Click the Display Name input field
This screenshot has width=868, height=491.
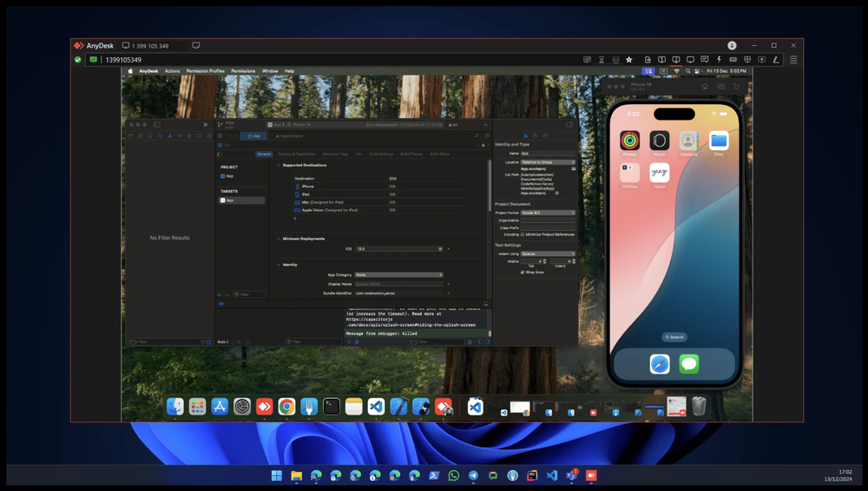point(399,284)
